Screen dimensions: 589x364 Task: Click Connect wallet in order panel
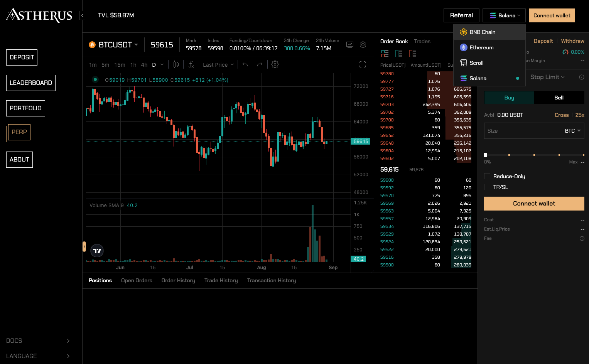(x=534, y=204)
